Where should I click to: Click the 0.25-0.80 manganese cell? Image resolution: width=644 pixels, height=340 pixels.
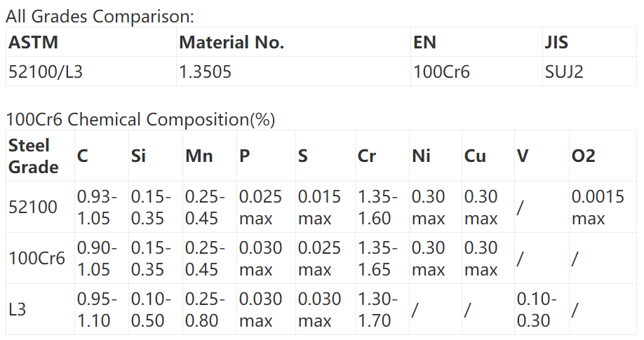205,309
